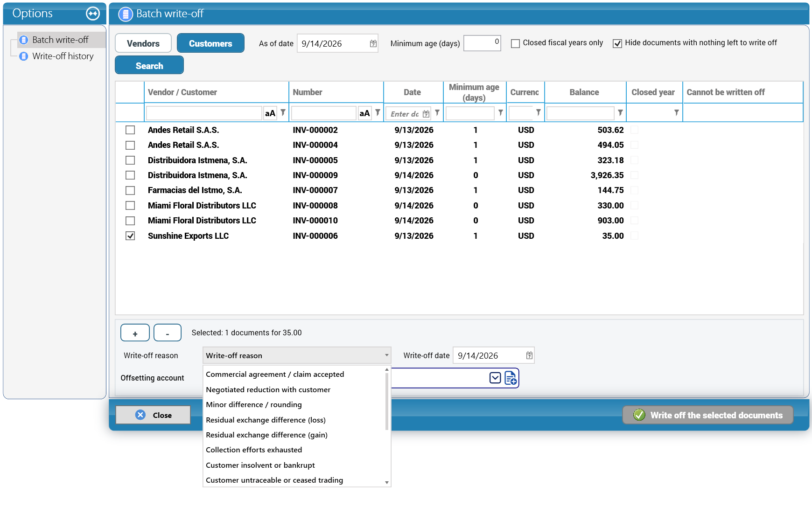The image size is (812, 513).
Task: Open the Number column filter funnel
Action: (378, 112)
